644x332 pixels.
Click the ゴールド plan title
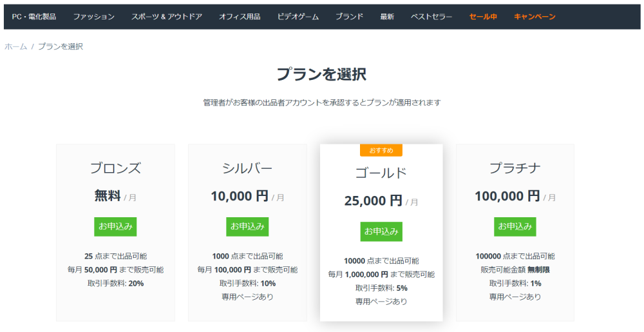click(381, 173)
